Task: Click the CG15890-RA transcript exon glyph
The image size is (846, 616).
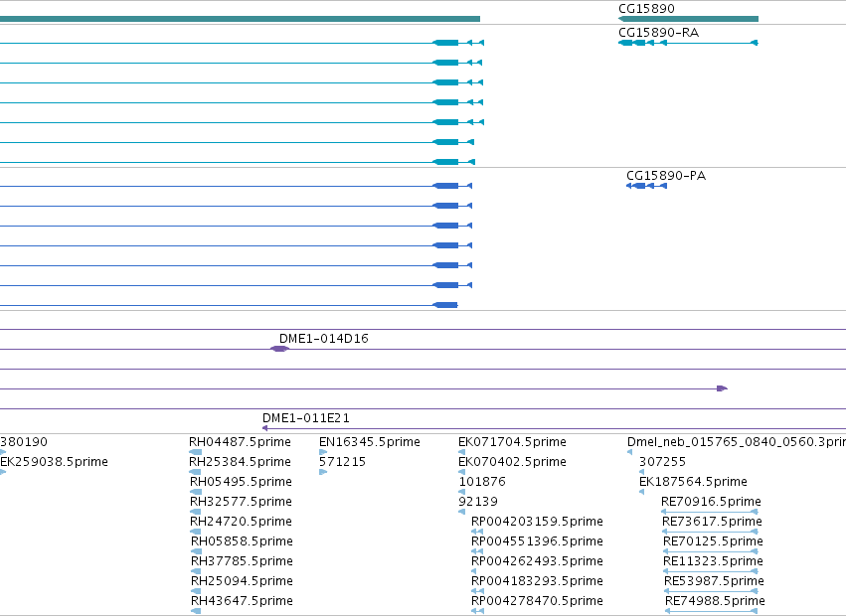Action: (x=688, y=43)
